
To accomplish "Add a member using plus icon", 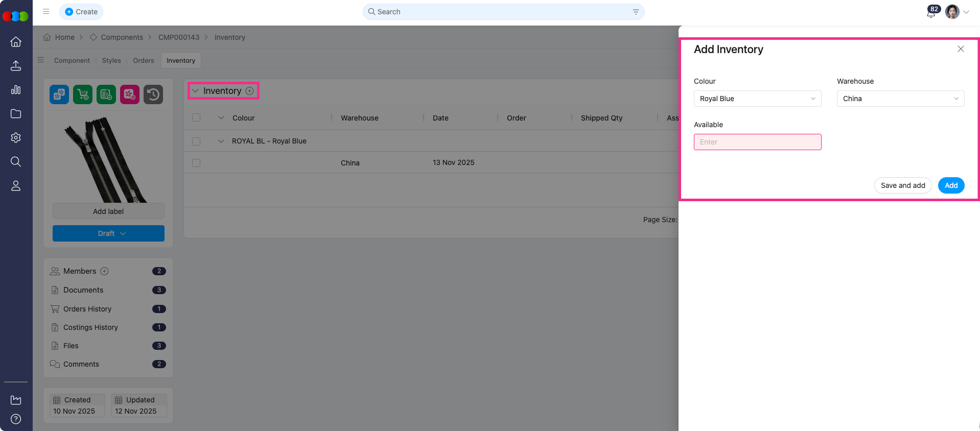I will coord(105,271).
